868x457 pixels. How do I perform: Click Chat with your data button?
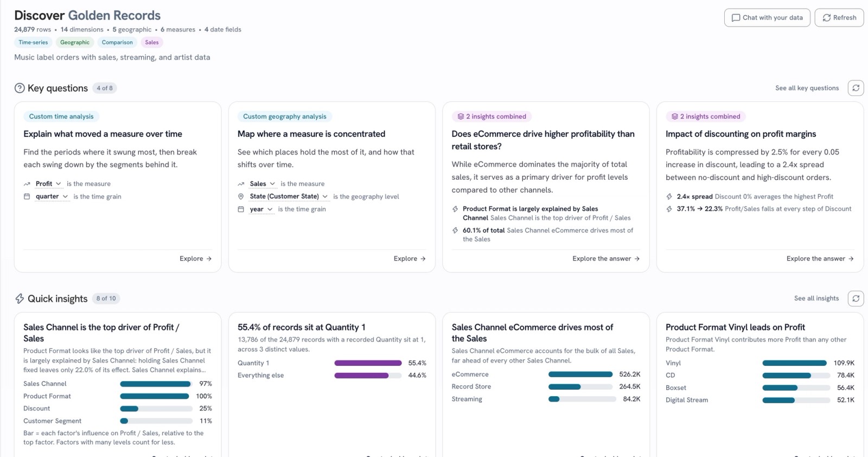click(767, 17)
